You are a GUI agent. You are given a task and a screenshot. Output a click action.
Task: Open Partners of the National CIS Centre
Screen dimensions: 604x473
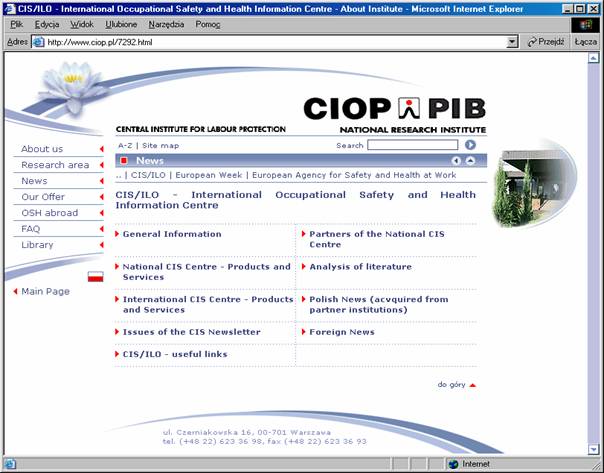click(x=377, y=239)
